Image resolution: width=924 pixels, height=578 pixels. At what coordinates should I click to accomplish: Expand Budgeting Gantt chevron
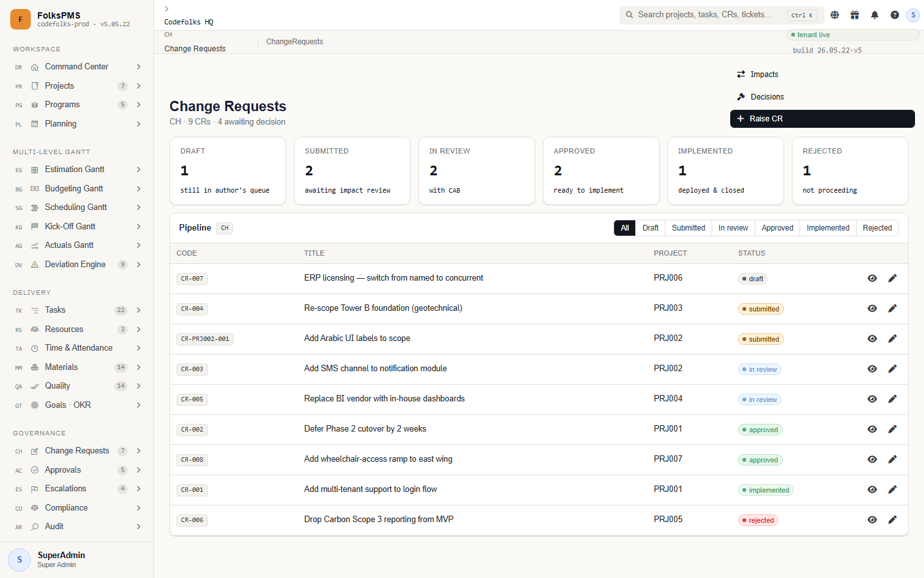click(139, 189)
